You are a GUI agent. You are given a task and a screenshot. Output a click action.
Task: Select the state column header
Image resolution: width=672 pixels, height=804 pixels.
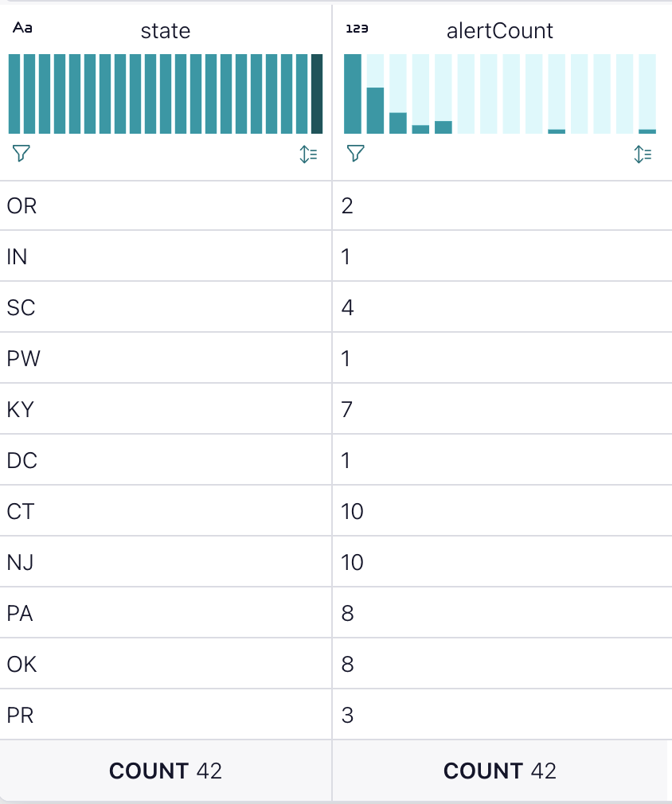[165, 30]
